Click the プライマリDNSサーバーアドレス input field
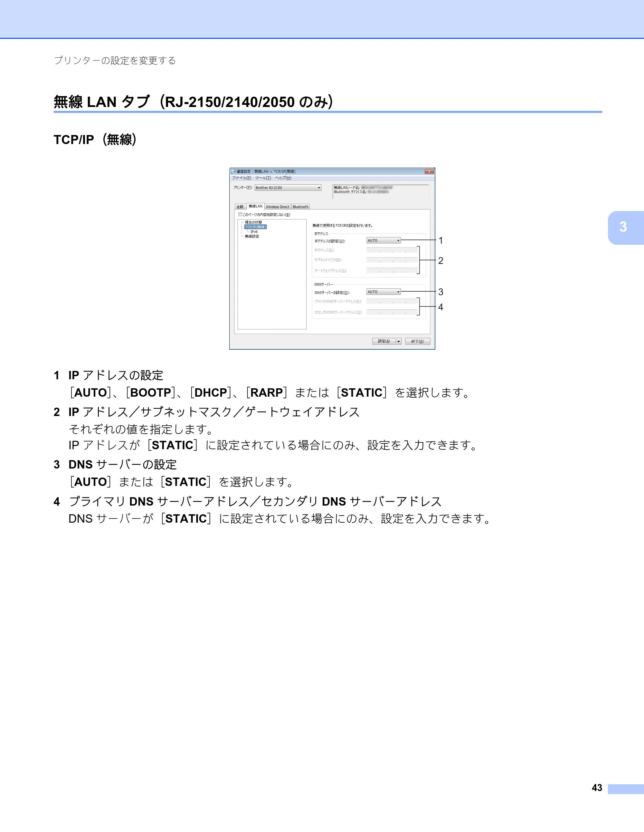Screen dimensions: 644x832 pyautogui.click(x=392, y=302)
